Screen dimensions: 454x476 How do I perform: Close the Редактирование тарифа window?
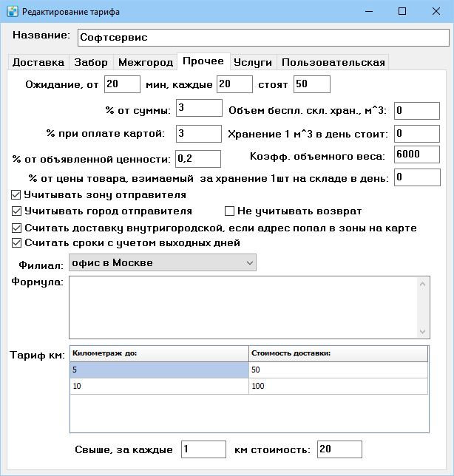point(436,12)
